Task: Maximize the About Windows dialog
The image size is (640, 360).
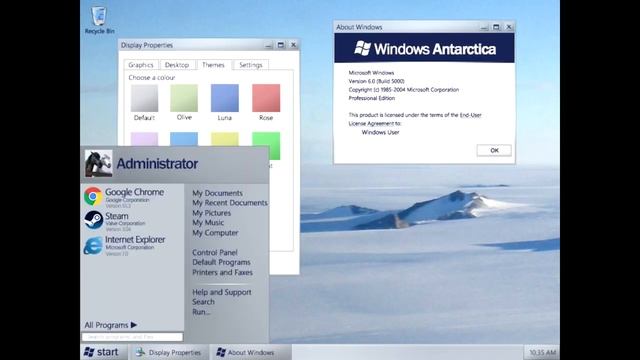Action: 496,27
